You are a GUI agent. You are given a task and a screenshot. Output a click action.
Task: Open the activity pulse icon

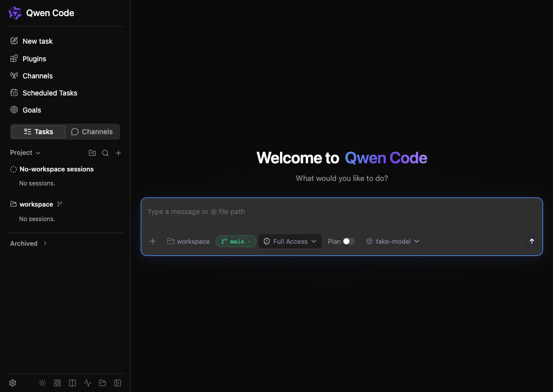point(87,383)
